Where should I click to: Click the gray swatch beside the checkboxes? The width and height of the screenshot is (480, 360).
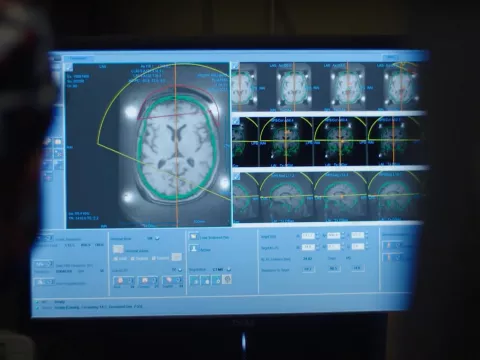[177, 257]
